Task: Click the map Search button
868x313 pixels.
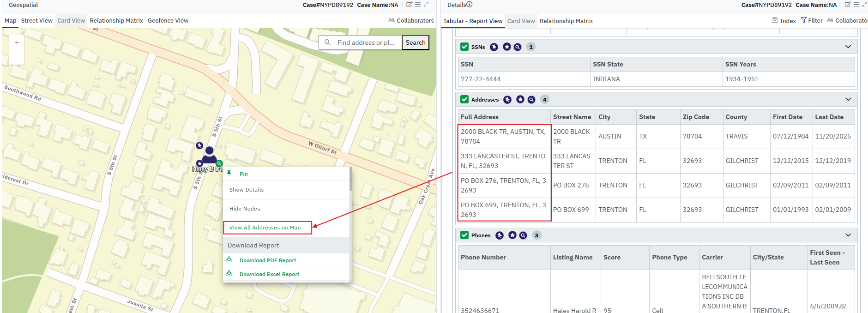Action: pyautogui.click(x=416, y=42)
